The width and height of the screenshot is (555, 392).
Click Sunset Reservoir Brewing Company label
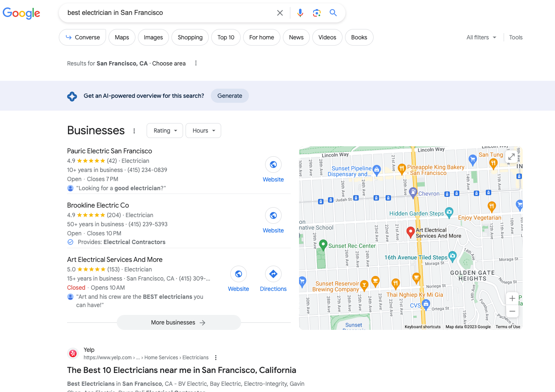336,286
